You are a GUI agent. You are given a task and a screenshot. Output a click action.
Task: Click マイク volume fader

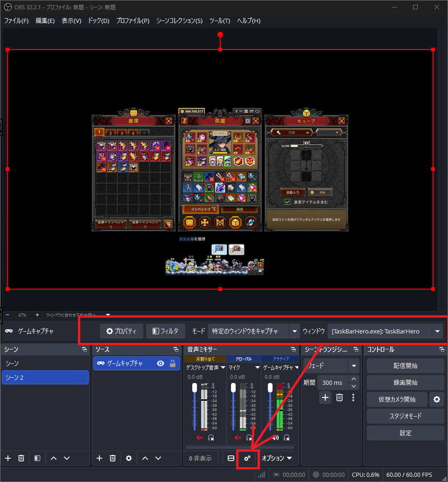pos(233,388)
